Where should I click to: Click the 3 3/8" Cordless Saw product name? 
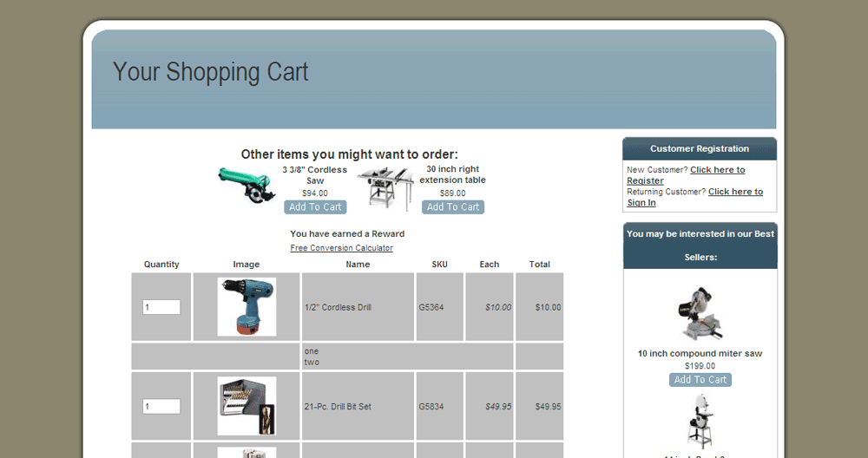coord(315,175)
